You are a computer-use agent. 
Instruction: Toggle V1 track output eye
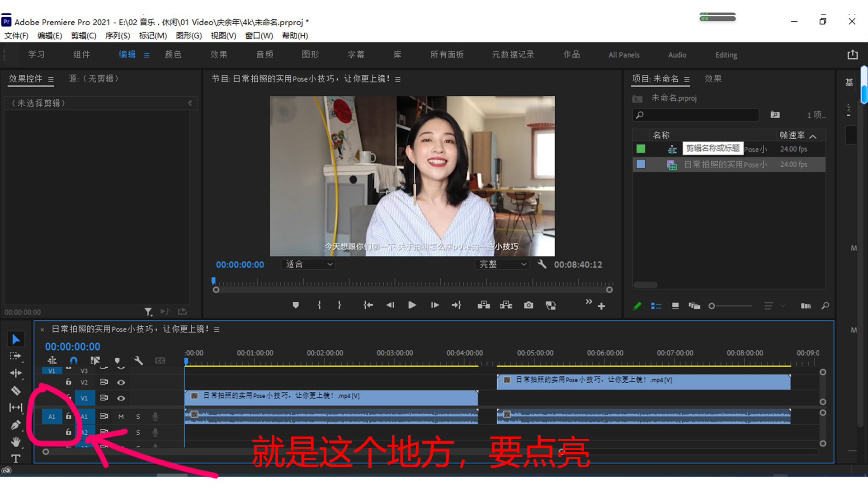tap(121, 398)
